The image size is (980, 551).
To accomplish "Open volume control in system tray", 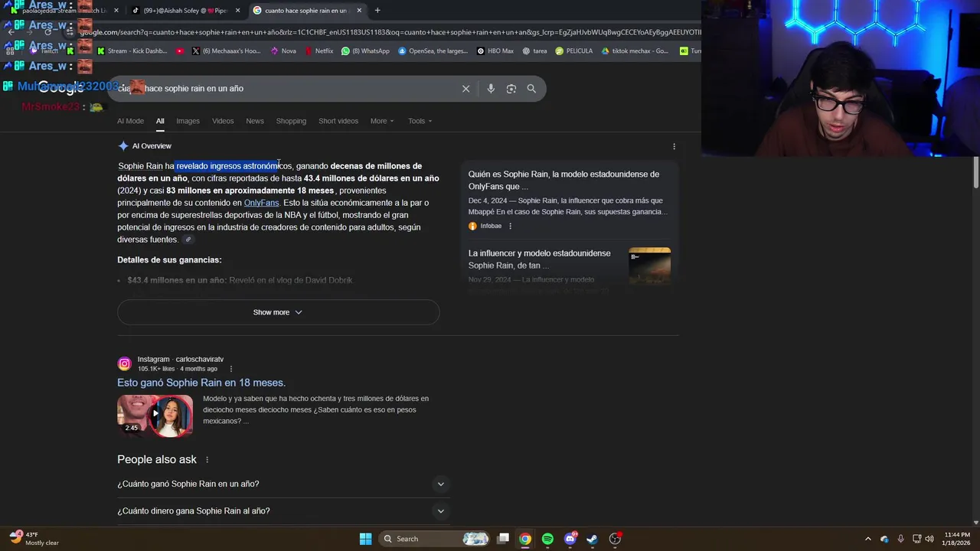I will coord(929,539).
